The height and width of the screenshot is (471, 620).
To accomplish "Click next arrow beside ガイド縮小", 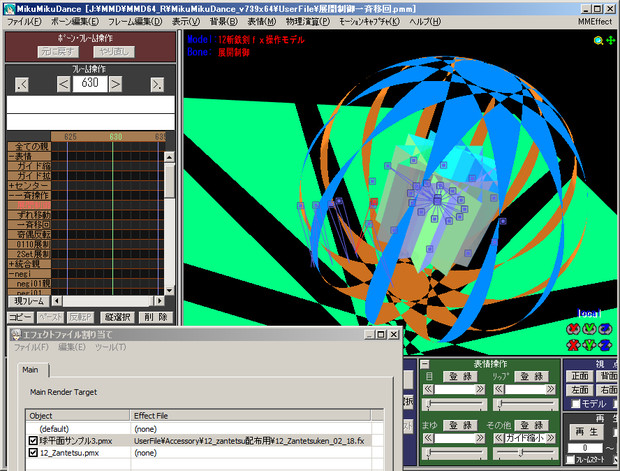I will 550,438.
